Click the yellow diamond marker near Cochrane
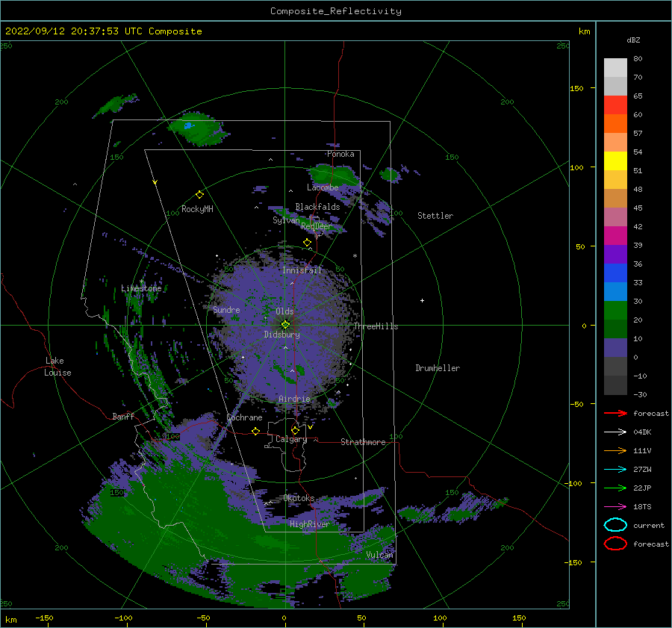 tap(255, 431)
